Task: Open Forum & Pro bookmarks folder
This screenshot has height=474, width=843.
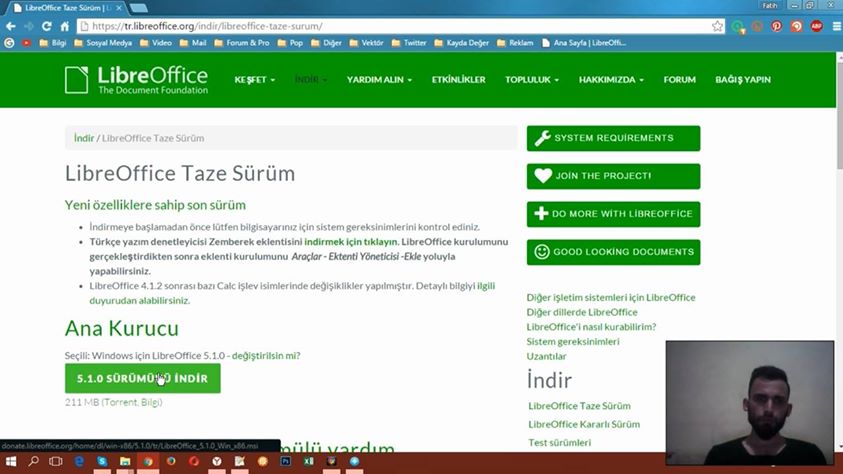Action: pos(242,43)
